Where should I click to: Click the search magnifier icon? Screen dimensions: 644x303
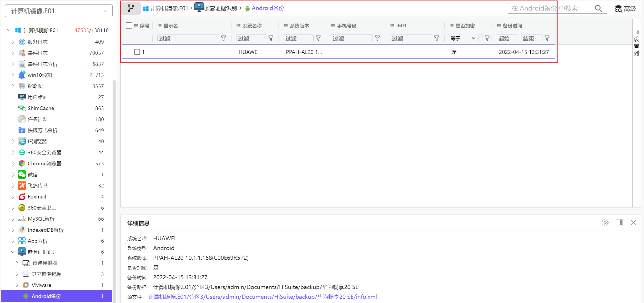pos(598,9)
